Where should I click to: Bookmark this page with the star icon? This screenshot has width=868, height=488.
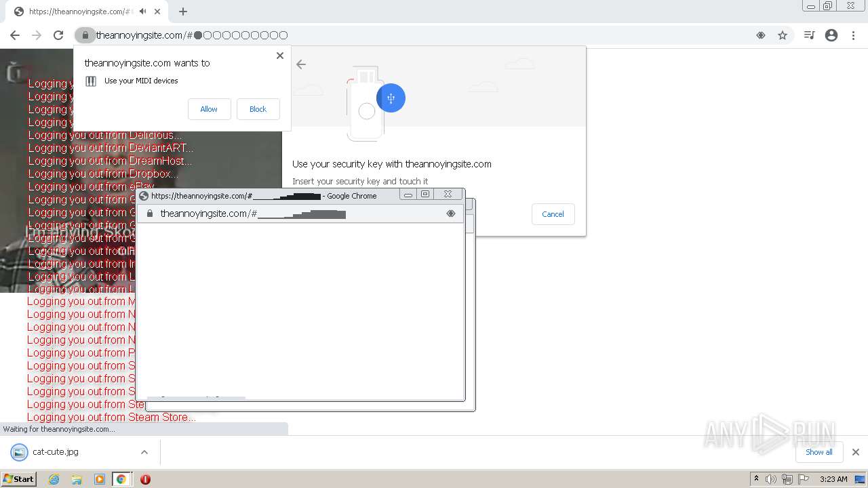[783, 35]
